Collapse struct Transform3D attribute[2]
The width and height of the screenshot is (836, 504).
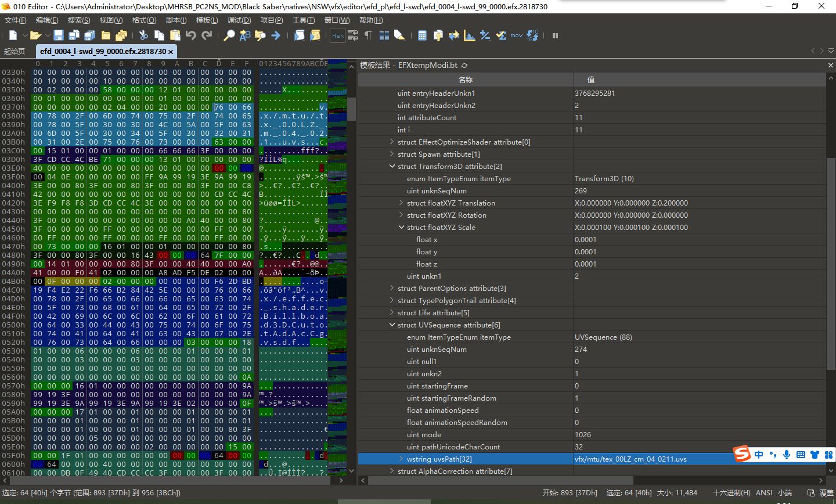[392, 166]
